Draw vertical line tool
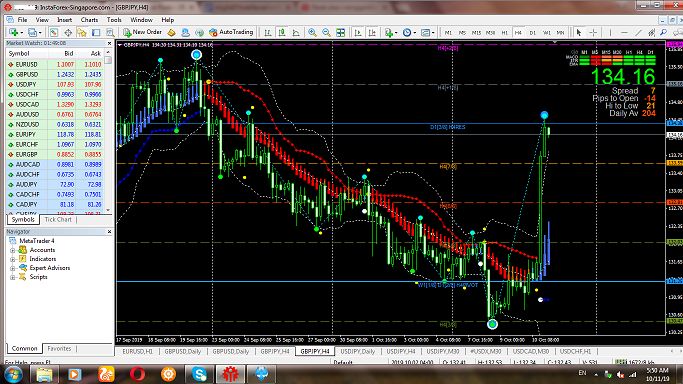Image resolution: width=683 pixels, height=384 pixels. click(x=610, y=32)
